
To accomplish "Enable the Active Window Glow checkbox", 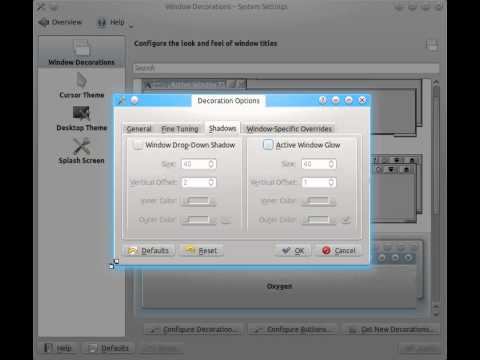I will point(268,145).
